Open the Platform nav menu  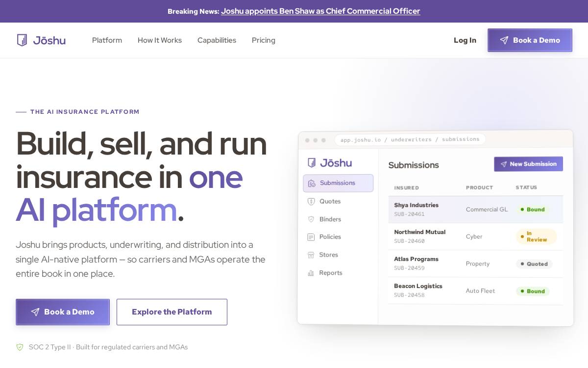point(107,40)
